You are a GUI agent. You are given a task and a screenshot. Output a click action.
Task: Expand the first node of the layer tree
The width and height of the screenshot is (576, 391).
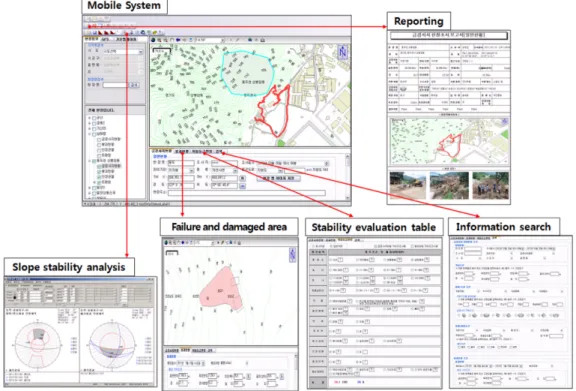click(89, 118)
